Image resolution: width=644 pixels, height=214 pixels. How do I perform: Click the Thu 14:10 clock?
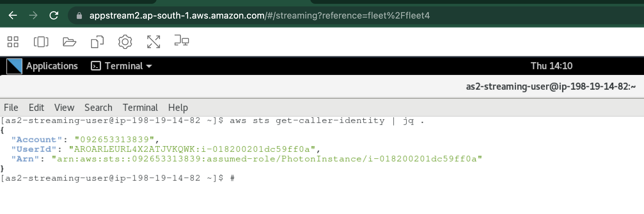tap(551, 66)
